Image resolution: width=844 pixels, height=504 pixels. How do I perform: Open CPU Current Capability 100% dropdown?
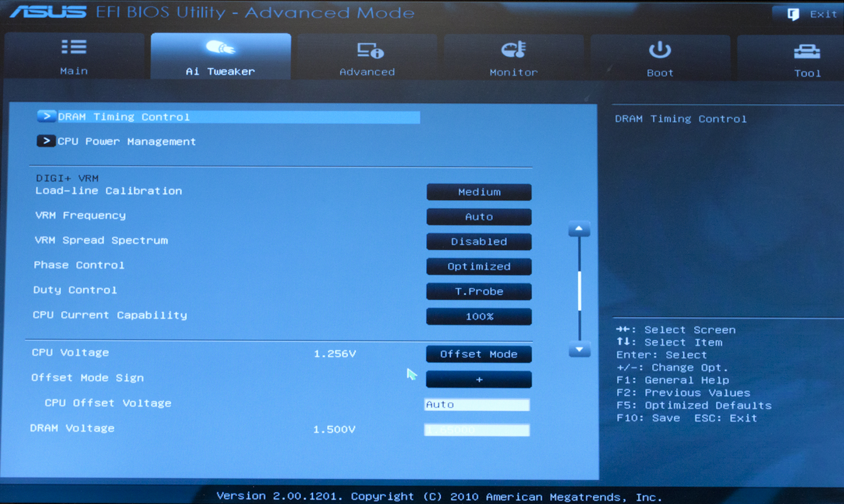(479, 317)
